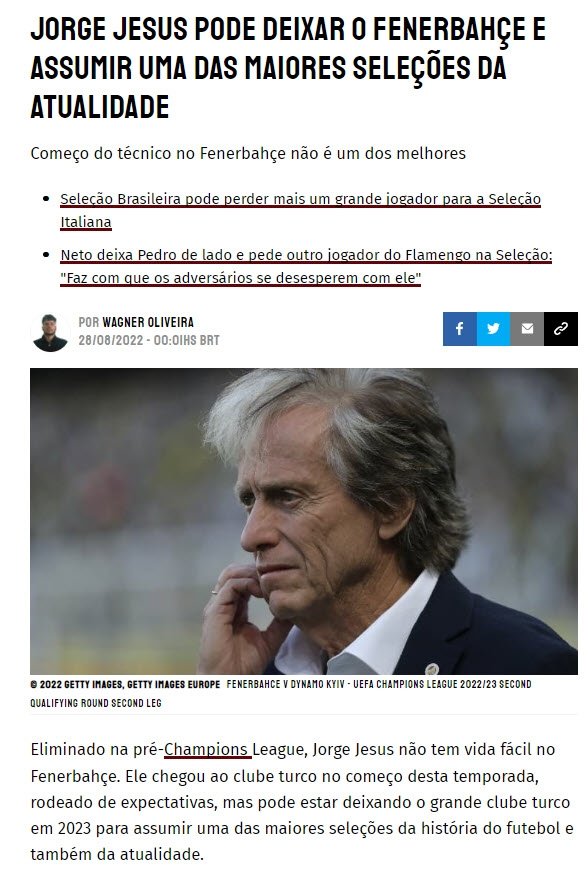
Task: Click the word Italiana in first link
Action: pos(86,222)
